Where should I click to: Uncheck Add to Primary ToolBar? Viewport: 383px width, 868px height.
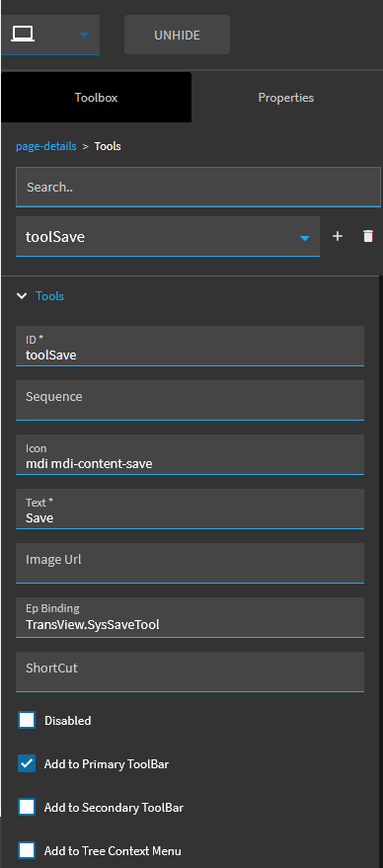coord(27,763)
